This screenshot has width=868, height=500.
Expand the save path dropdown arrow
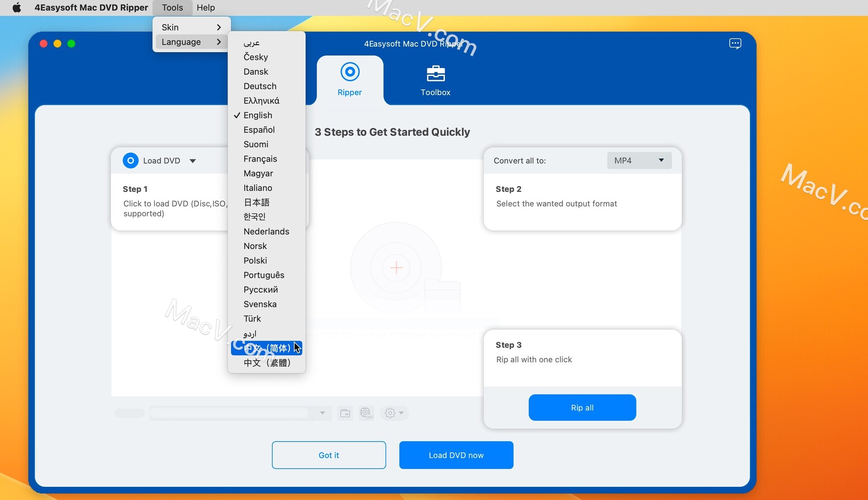322,413
